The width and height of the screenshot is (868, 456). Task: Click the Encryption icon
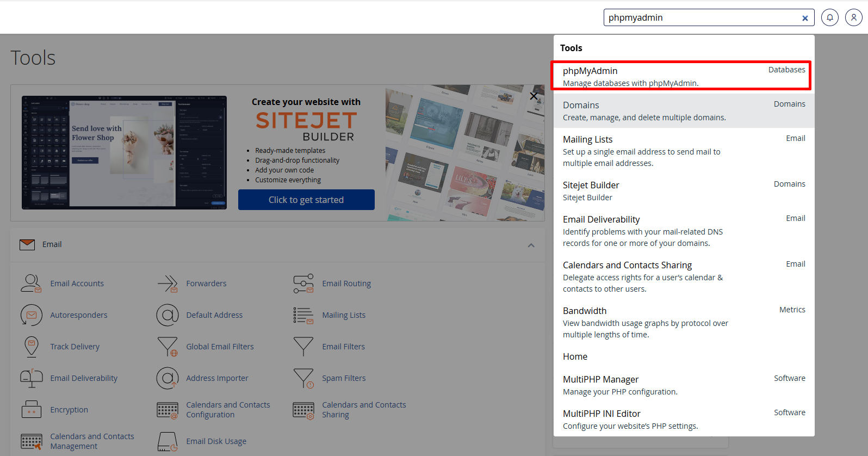click(x=31, y=410)
